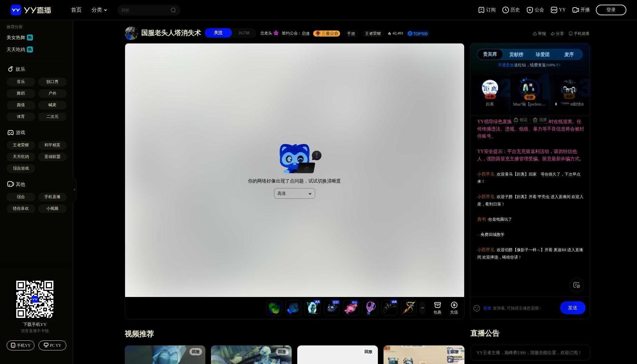
Task: Toggle 锁定 chat scroll lock
Action: pyautogui.click(x=521, y=120)
